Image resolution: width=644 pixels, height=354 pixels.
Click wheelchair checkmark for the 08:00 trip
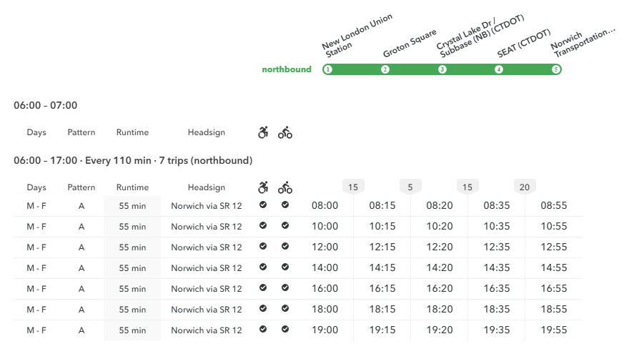pyautogui.click(x=263, y=205)
